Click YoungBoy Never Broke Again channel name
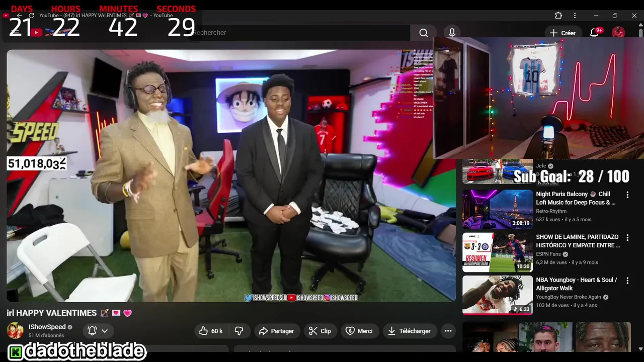The height and width of the screenshot is (362, 644). pos(569,297)
